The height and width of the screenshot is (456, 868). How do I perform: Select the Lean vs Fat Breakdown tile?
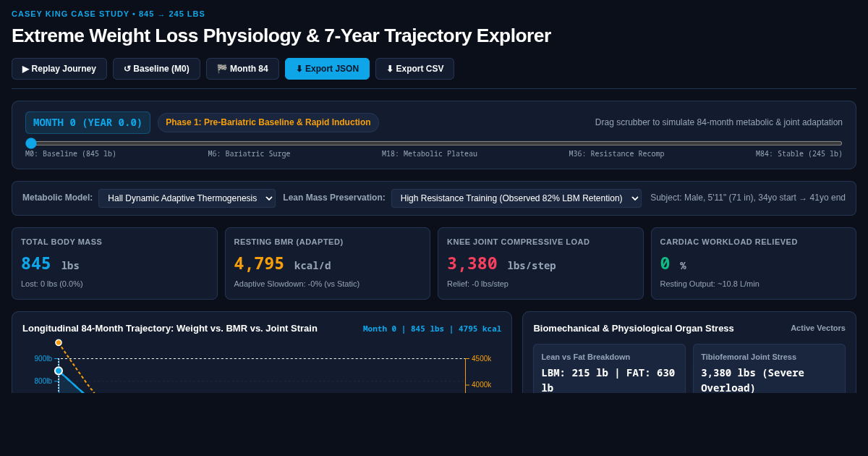tap(609, 368)
